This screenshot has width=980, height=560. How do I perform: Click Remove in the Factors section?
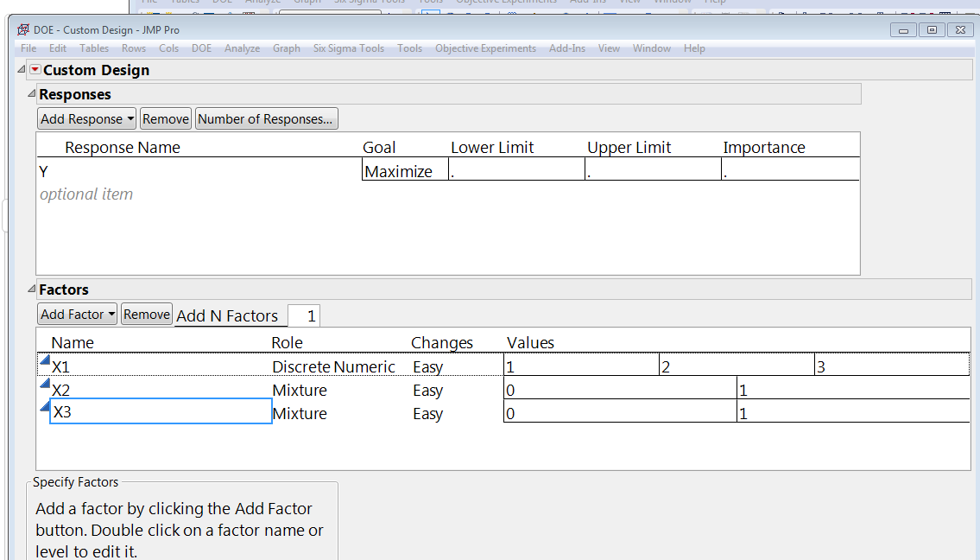coord(146,314)
